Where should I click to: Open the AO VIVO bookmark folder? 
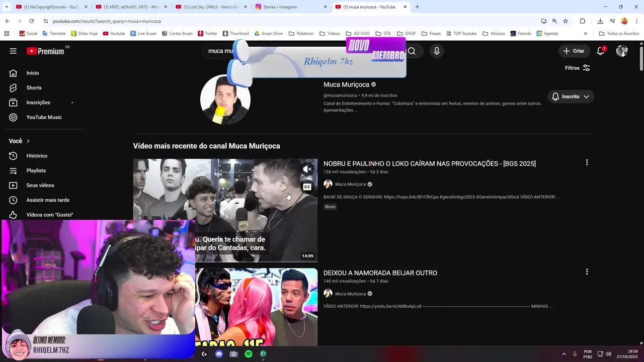pyautogui.click(x=357, y=34)
